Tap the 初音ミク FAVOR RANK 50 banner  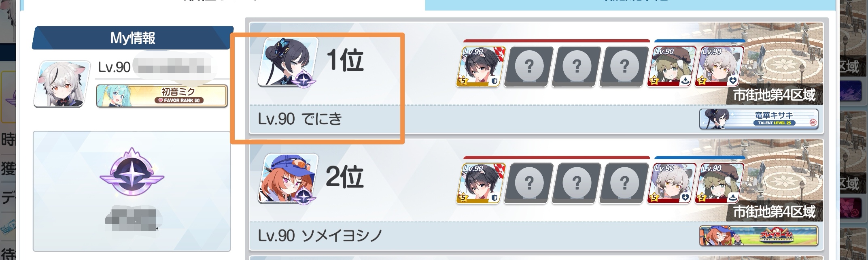click(x=162, y=96)
